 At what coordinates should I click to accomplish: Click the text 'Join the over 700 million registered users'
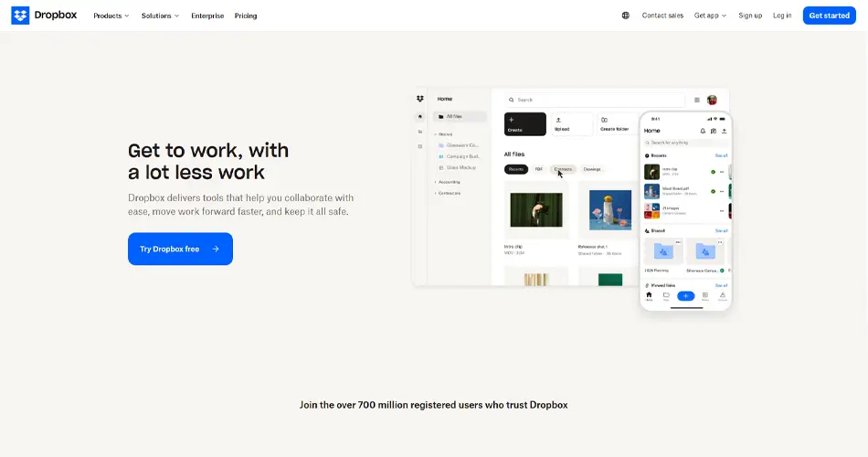pos(391,405)
